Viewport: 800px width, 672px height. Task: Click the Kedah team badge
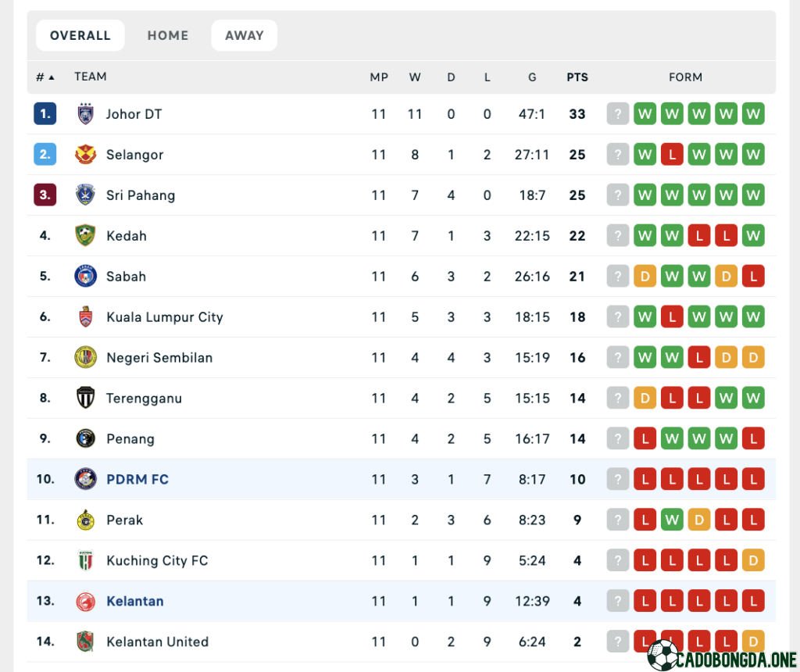click(x=85, y=235)
